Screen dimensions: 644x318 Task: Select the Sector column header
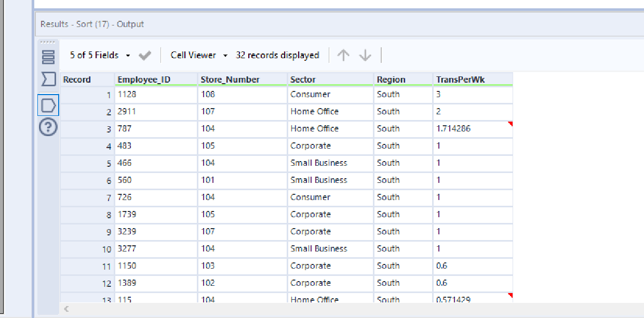tap(302, 79)
